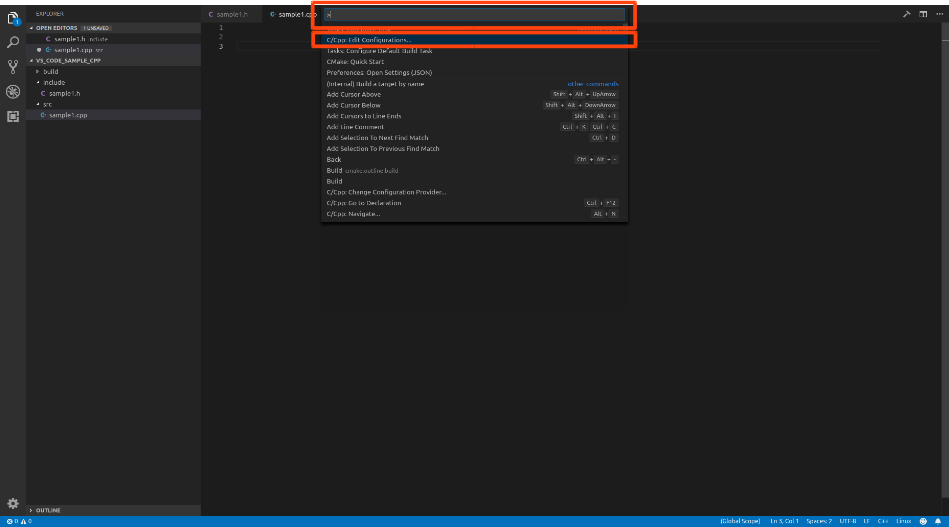Change end of line via LF
The height and width of the screenshot is (527, 949).
(867, 521)
